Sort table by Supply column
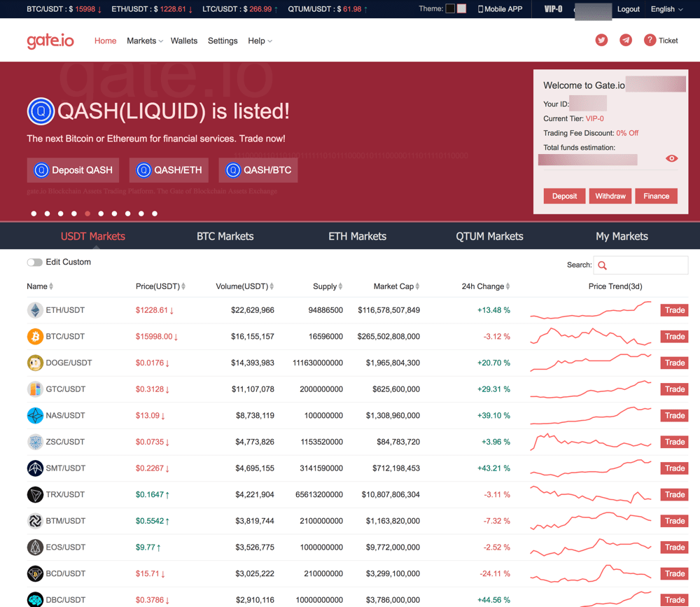Screen dimensions: 700x607 pos(328,286)
